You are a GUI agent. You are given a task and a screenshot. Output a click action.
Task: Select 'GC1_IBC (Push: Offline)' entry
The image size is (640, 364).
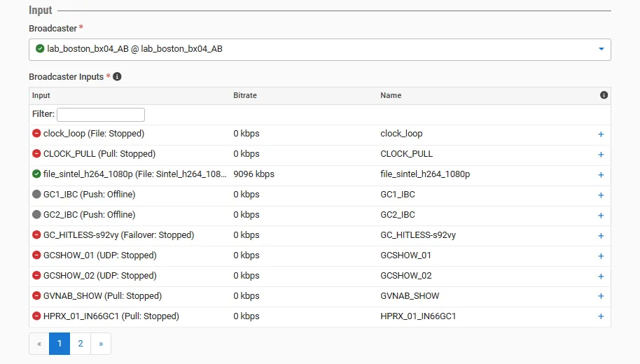coord(90,194)
